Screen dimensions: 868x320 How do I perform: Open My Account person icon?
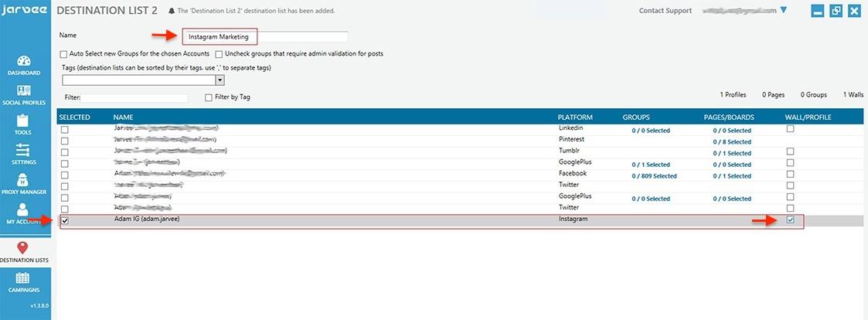tap(22, 209)
